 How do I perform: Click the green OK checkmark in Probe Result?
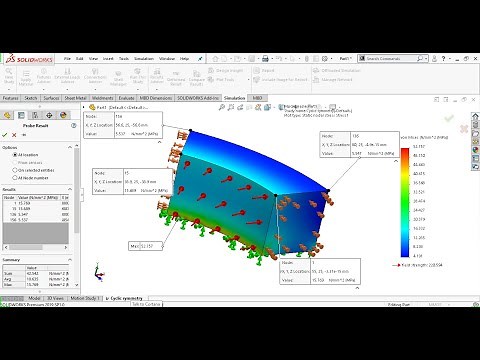[x=5, y=135]
